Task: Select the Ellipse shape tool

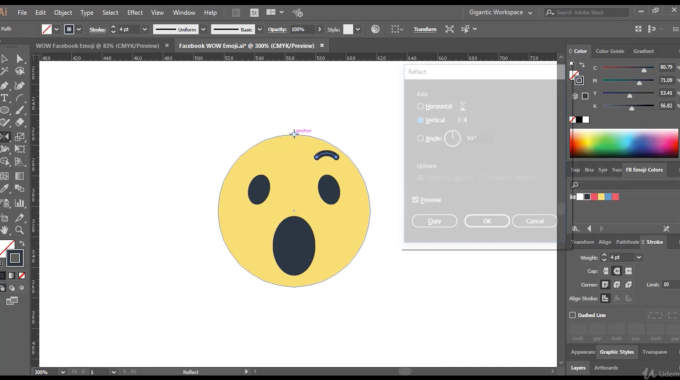Action: [x=4, y=111]
